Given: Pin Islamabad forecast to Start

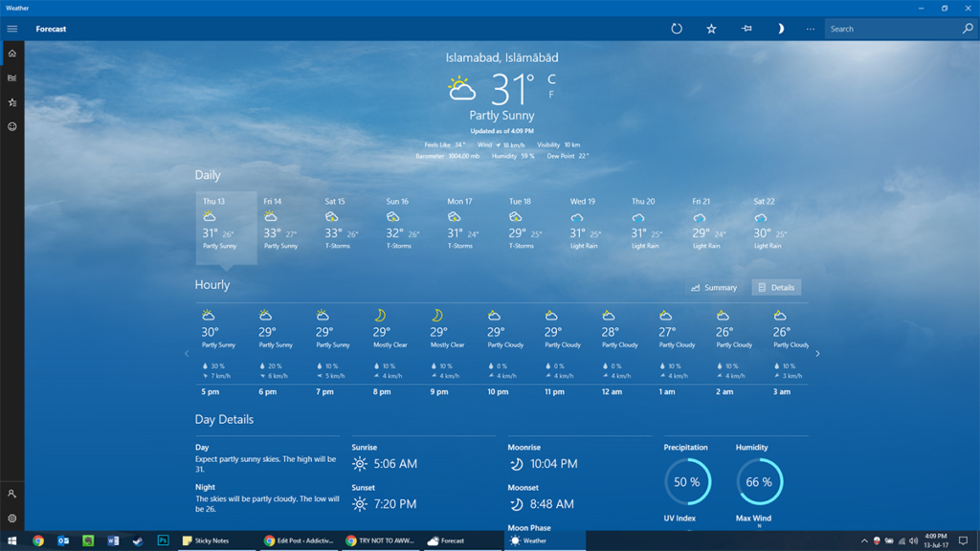Looking at the screenshot, I should pyautogui.click(x=746, y=29).
